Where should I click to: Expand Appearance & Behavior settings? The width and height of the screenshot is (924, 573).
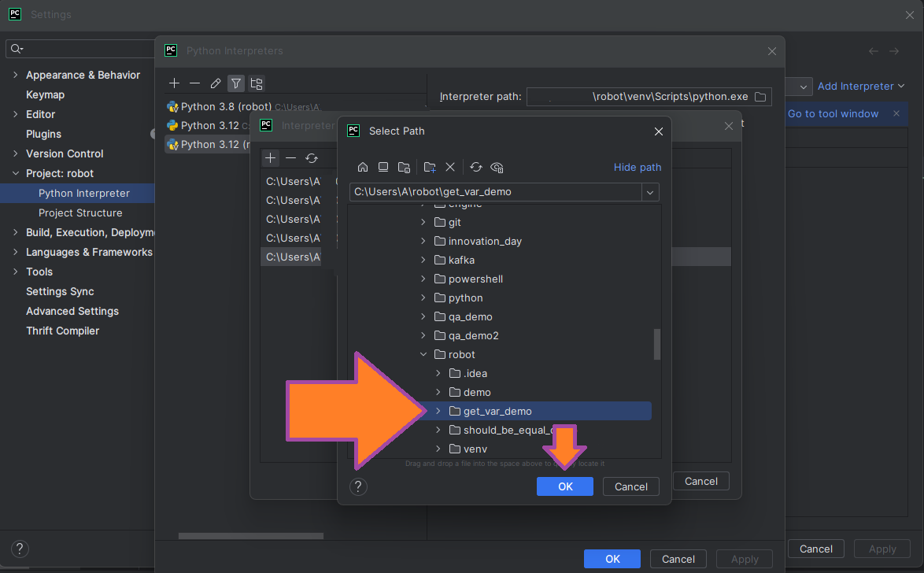point(15,75)
